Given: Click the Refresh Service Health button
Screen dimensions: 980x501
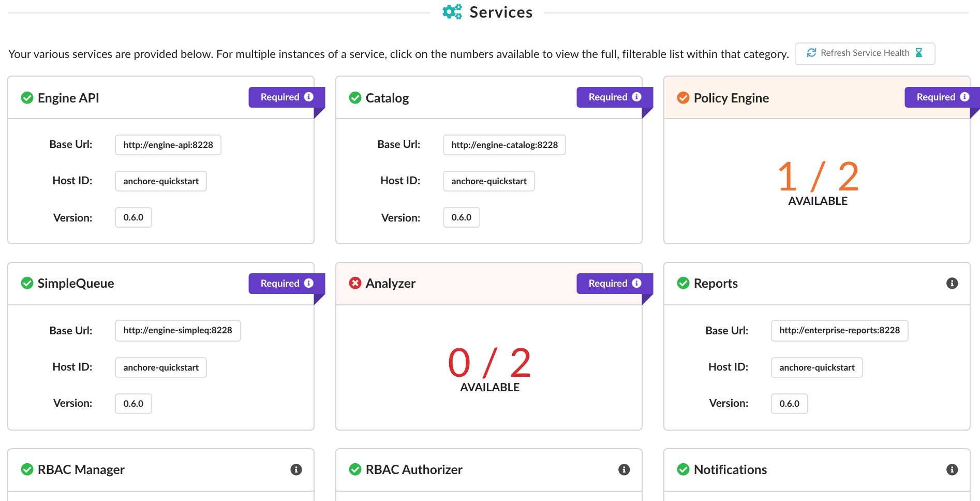Looking at the screenshot, I should pyautogui.click(x=864, y=53).
